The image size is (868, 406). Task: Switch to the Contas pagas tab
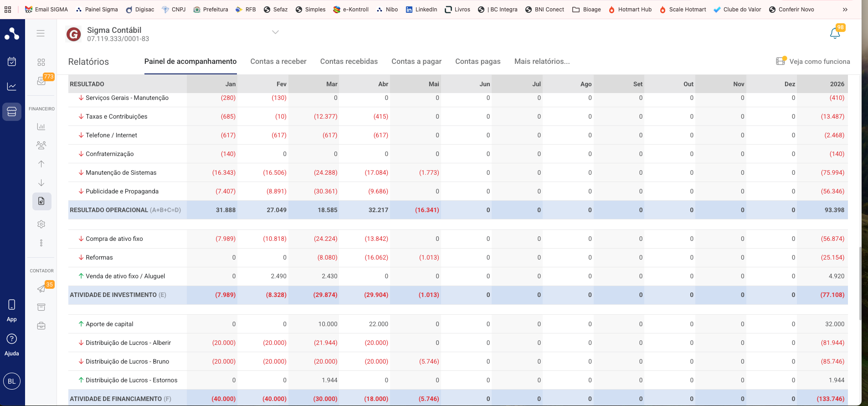pos(478,61)
